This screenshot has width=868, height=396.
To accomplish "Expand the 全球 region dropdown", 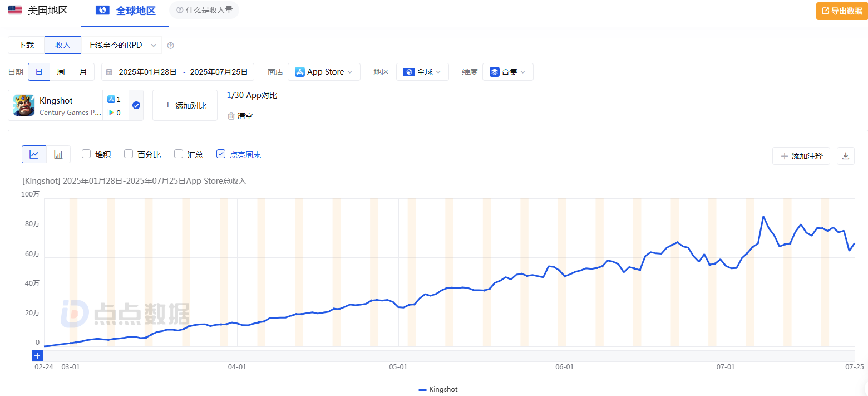I will coord(422,72).
